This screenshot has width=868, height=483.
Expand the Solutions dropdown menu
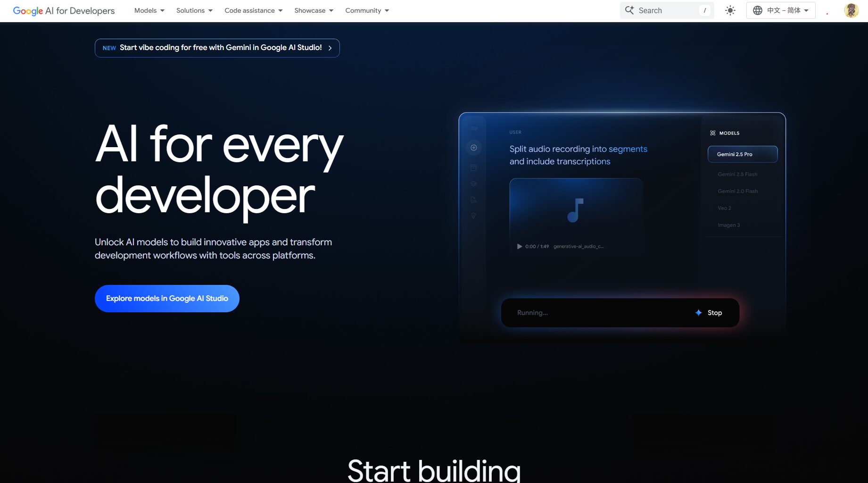(194, 10)
